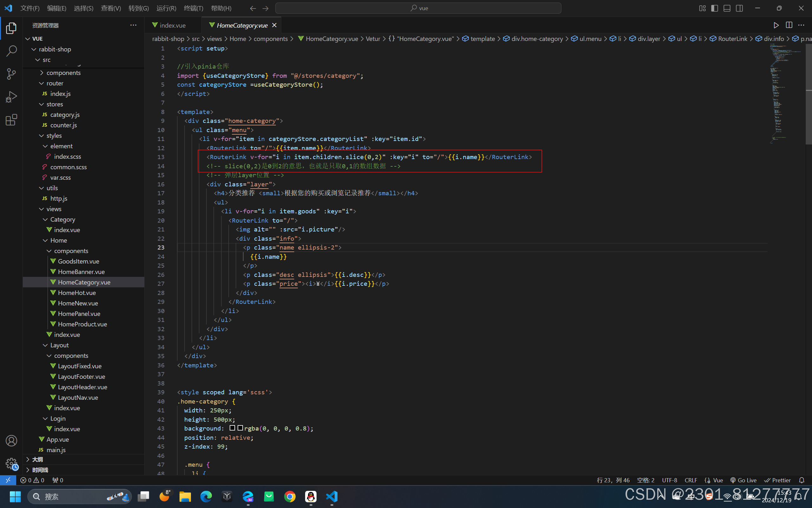Open editor more actions menu

tap(802, 25)
